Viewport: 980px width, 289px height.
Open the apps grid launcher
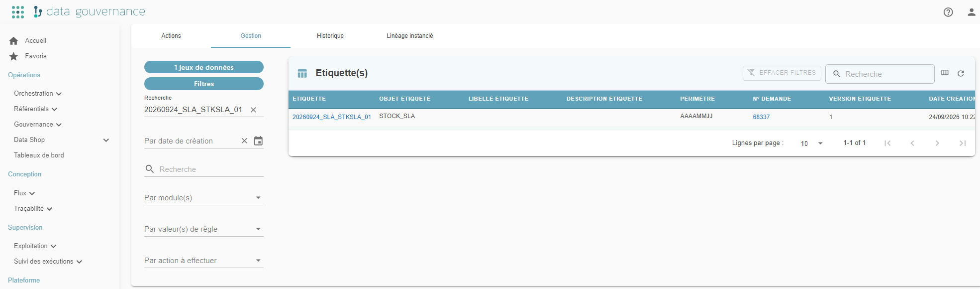[x=18, y=12]
